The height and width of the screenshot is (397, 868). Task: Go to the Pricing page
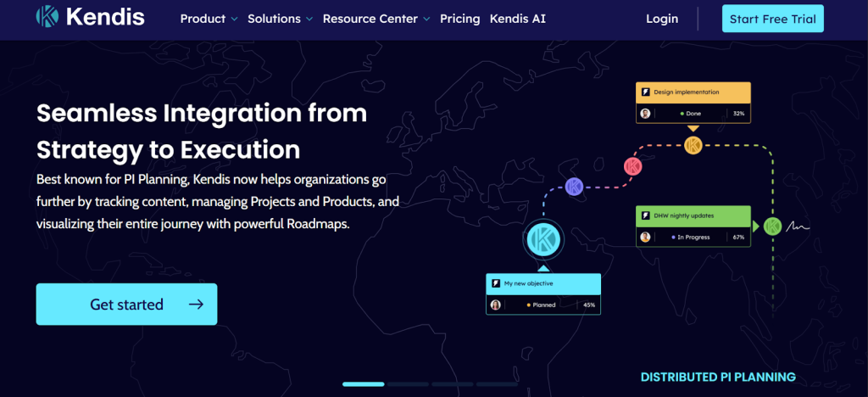coord(459,19)
